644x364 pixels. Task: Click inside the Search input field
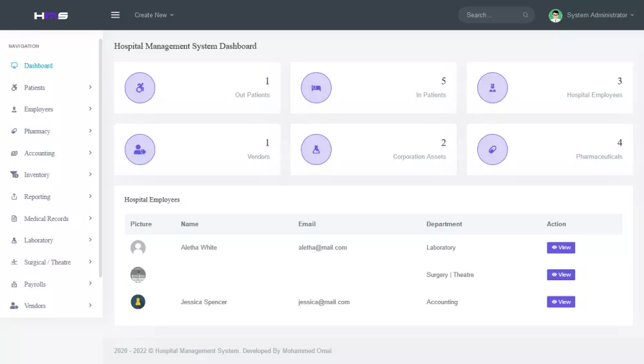click(489, 15)
